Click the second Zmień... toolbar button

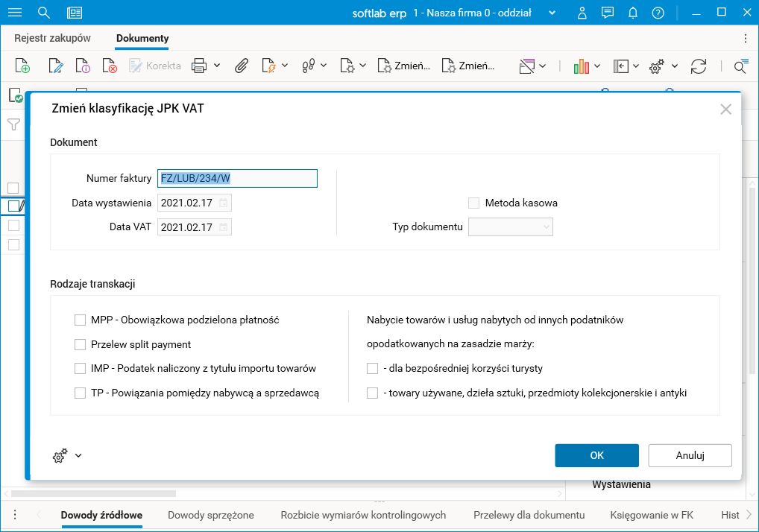tap(468, 66)
